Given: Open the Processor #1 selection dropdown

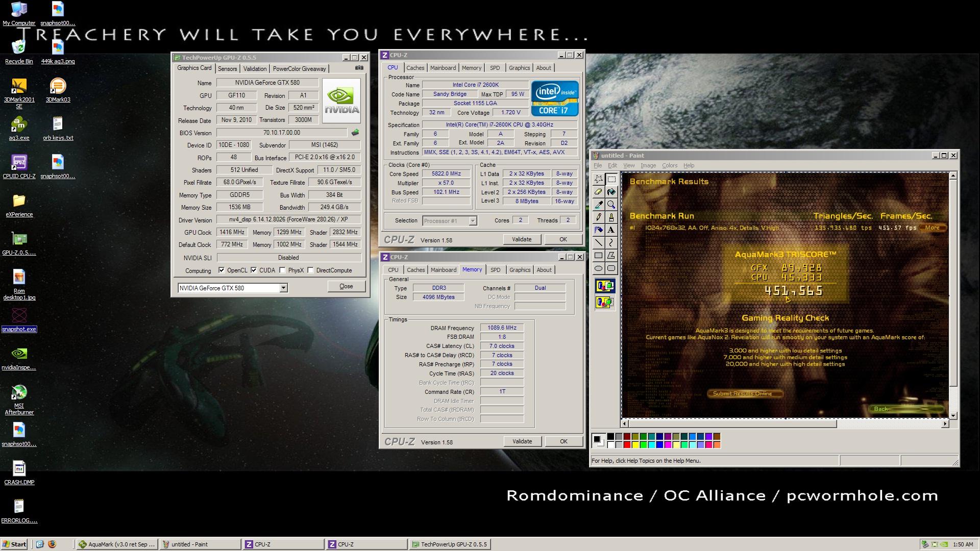Looking at the screenshot, I should pos(473,221).
